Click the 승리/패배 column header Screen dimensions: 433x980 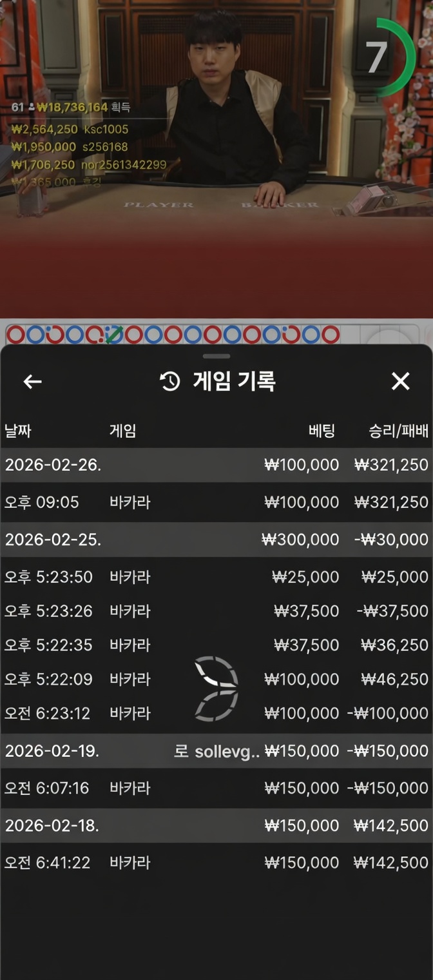(398, 431)
